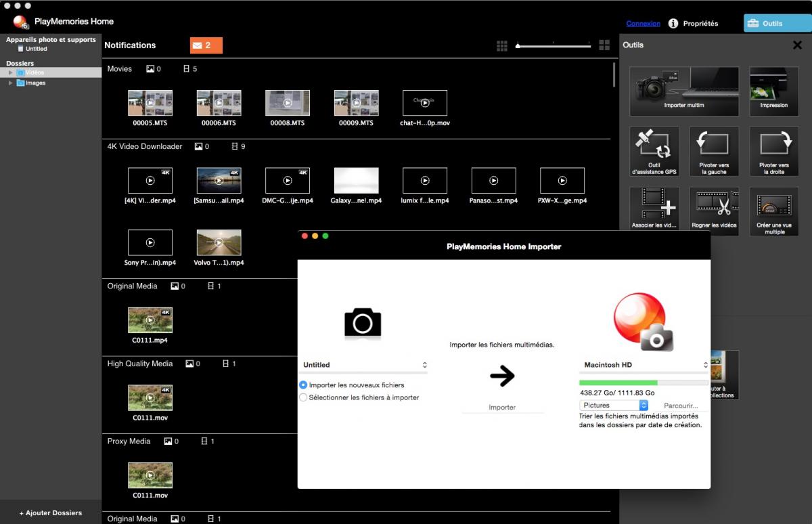Open Créer une vue multiple tool

point(773,211)
